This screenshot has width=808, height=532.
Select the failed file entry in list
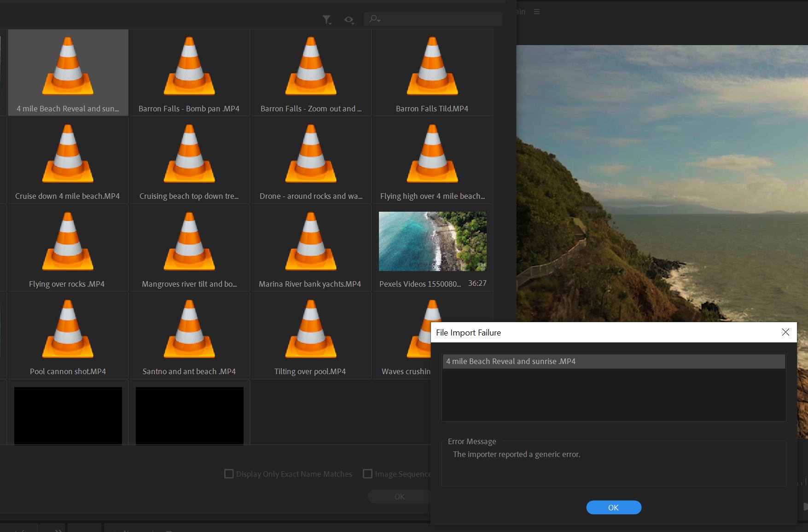[x=614, y=361]
